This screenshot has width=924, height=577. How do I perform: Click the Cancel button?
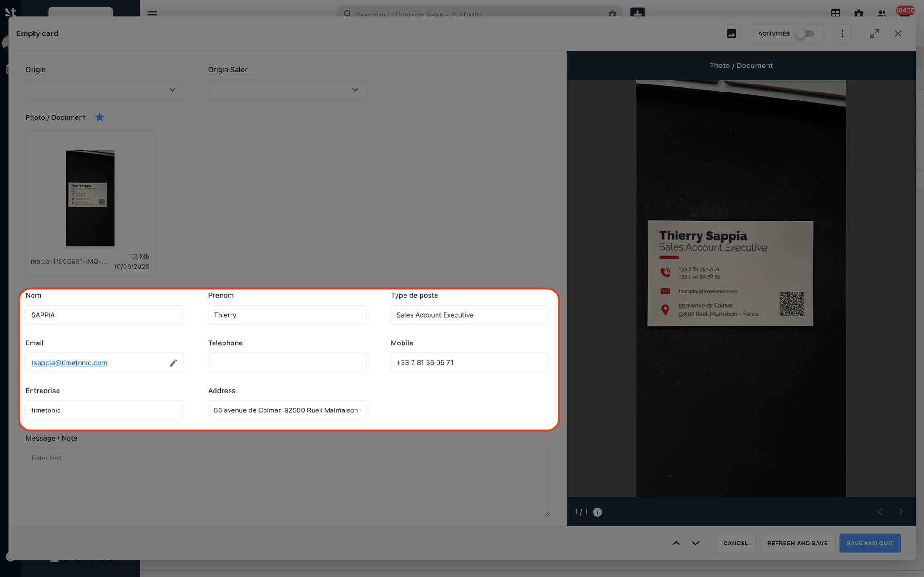point(735,543)
